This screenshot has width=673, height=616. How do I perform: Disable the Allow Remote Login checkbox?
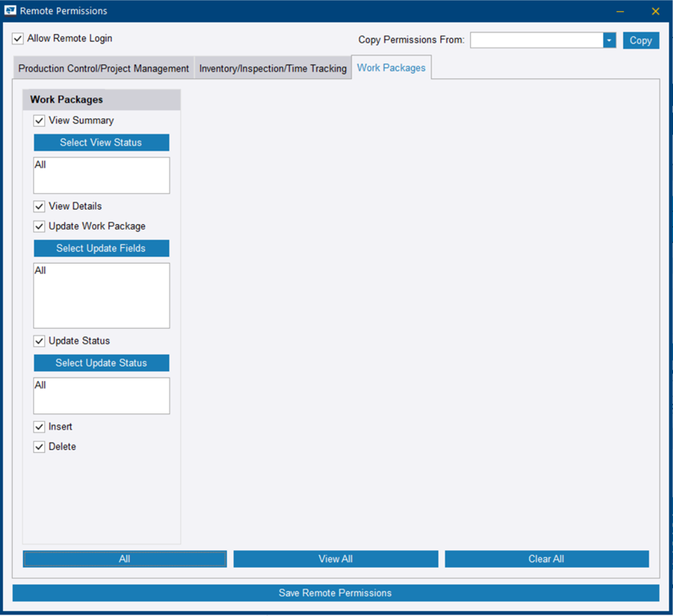click(17, 37)
